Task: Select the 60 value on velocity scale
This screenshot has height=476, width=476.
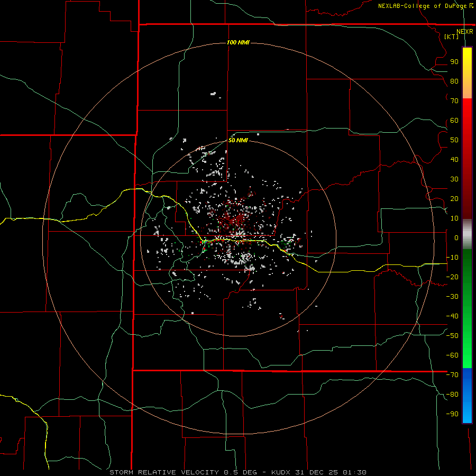Action: [454, 121]
